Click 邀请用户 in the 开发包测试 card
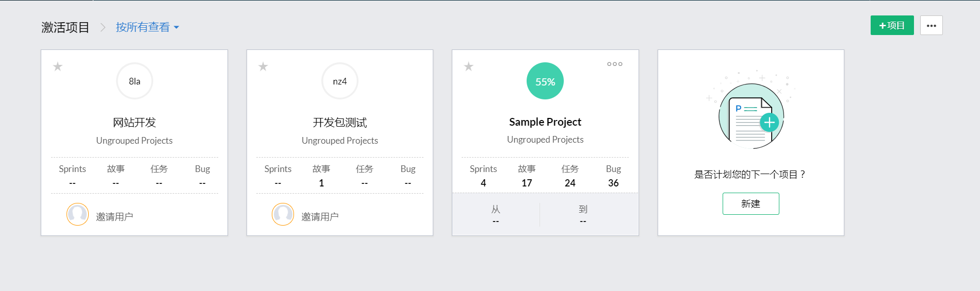980x291 pixels. tap(320, 217)
